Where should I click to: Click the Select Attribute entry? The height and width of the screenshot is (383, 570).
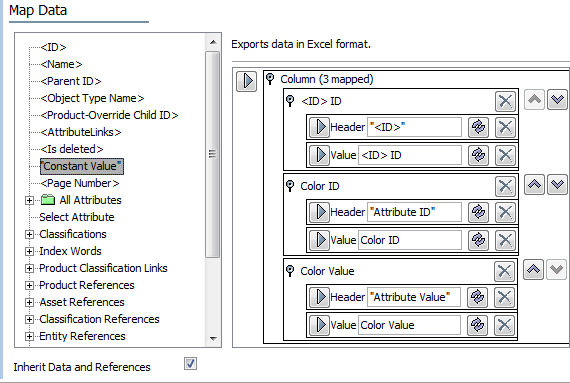point(77,217)
